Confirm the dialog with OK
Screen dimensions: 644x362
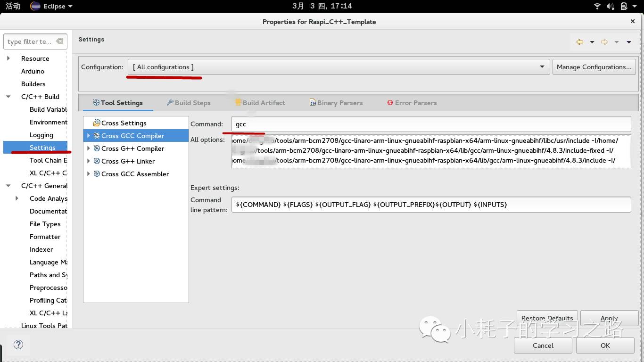[605, 346]
